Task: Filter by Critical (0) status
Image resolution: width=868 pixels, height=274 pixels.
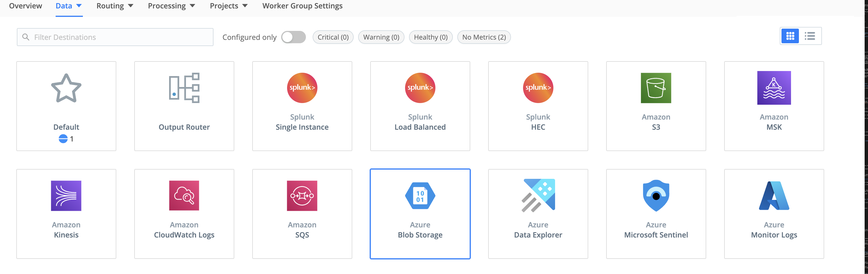Action: (333, 37)
